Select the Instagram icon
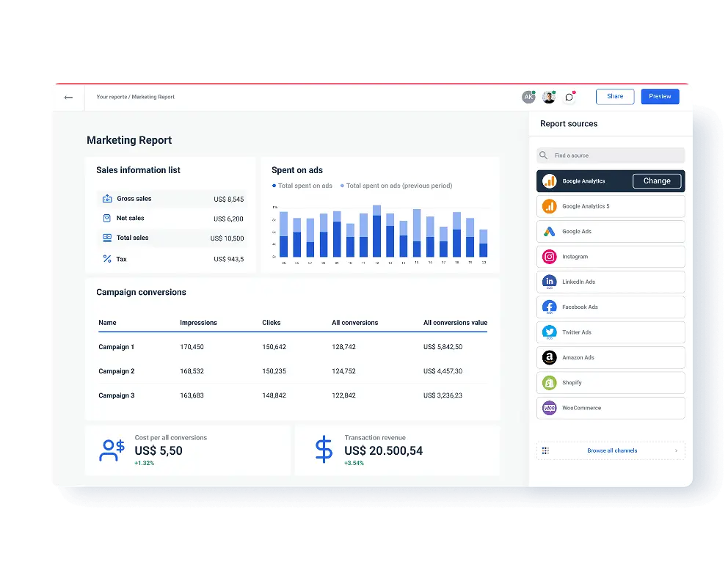This screenshot has width=728, height=581. pyautogui.click(x=549, y=257)
